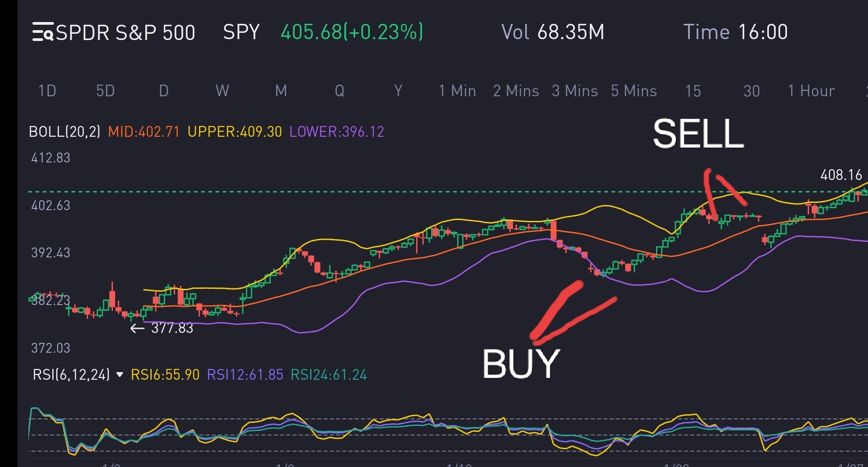
Task: Click the 377.83 chart low label
Action: tap(172, 328)
